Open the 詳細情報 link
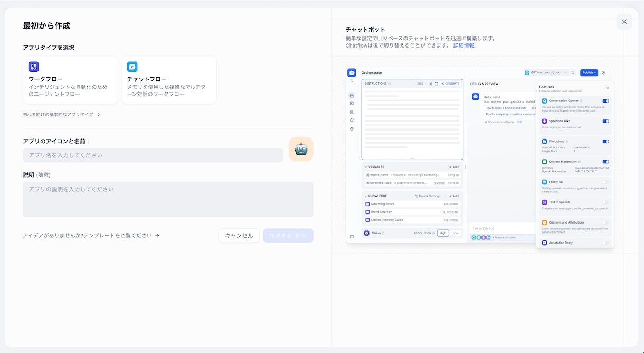This screenshot has height=353, width=644. (x=464, y=45)
